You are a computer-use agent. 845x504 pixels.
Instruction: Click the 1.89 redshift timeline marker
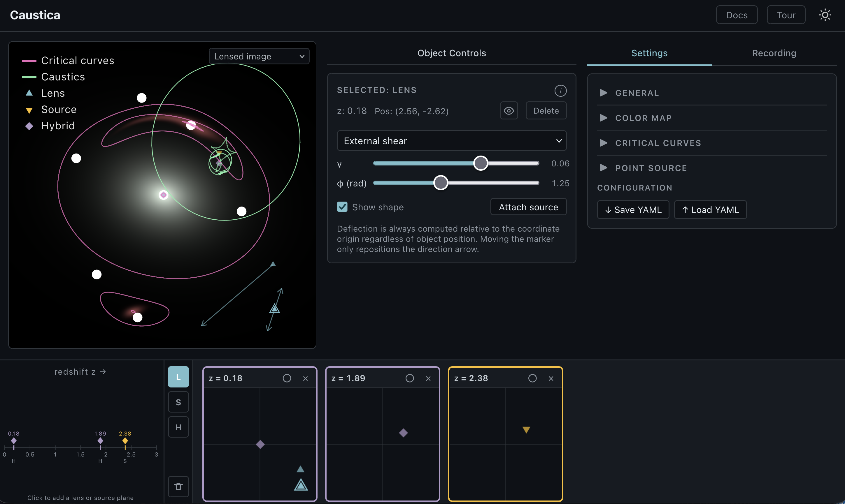pos(100,441)
